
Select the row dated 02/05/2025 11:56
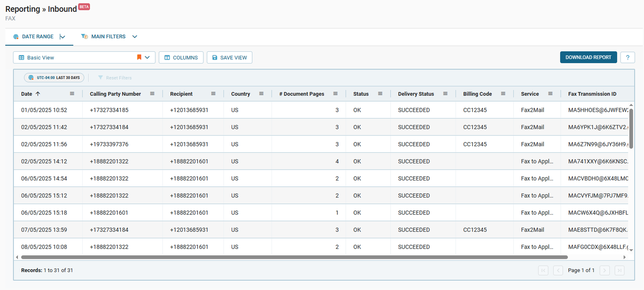pyautogui.click(x=321, y=144)
